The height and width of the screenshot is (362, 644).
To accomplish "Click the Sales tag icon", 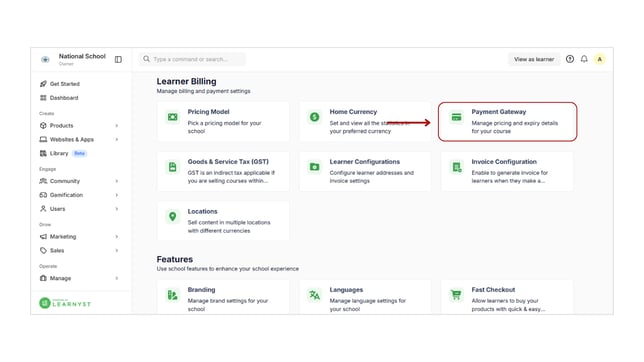I will tap(43, 250).
